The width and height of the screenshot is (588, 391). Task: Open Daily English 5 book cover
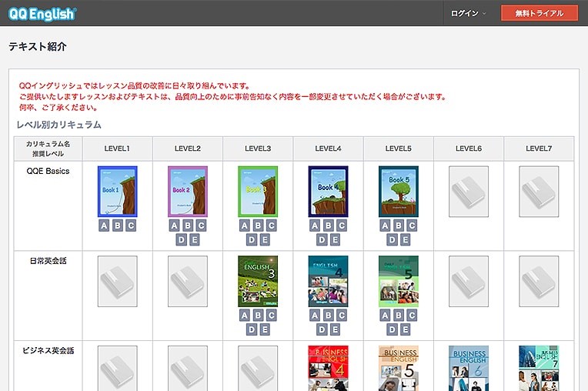pos(398,282)
